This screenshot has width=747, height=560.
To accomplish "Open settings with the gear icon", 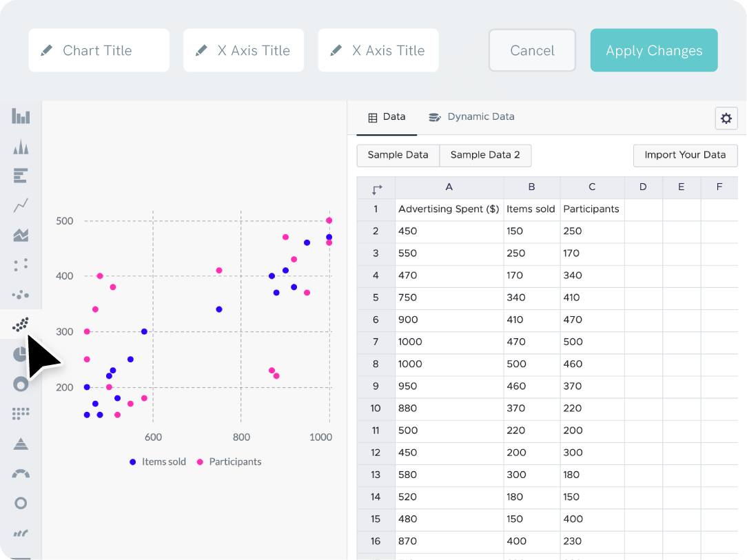I will point(726,118).
